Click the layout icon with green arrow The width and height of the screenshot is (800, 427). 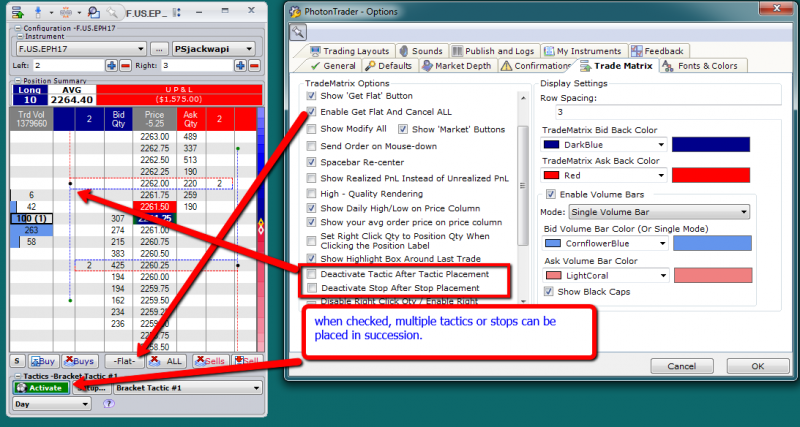(x=17, y=12)
